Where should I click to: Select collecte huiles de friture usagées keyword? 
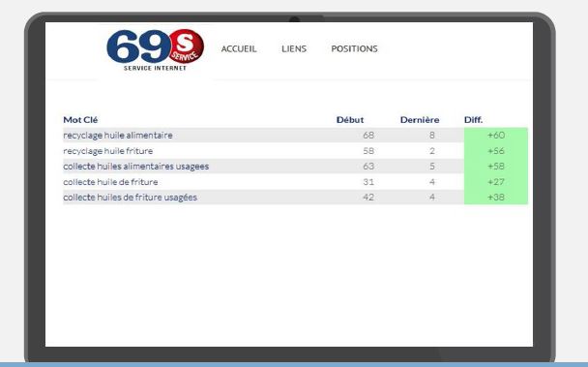130,198
